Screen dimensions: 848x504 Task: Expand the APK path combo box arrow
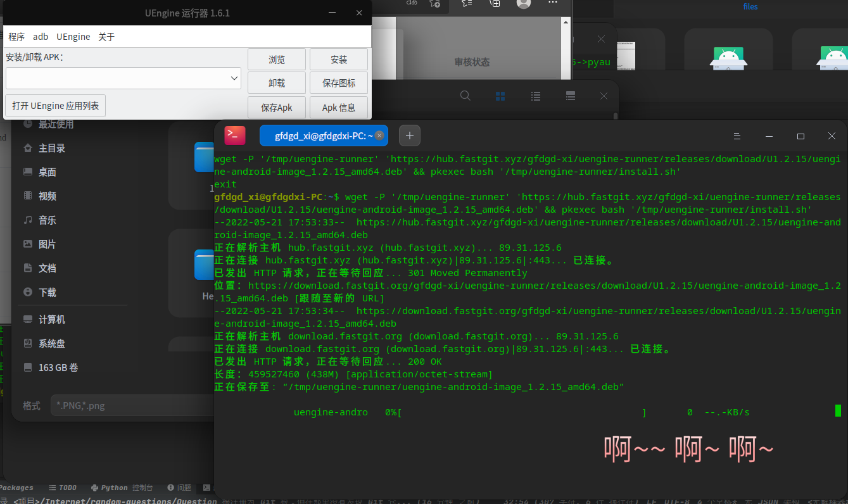click(x=234, y=78)
